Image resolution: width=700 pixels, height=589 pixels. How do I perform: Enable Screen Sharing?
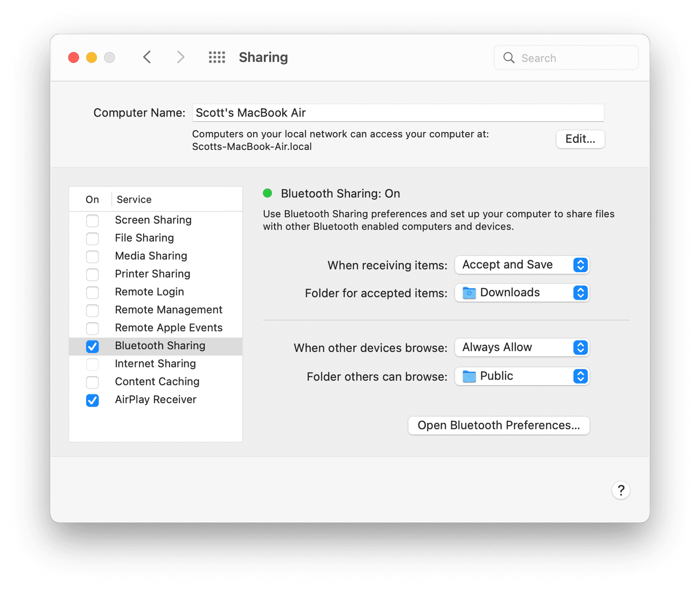tap(92, 221)
